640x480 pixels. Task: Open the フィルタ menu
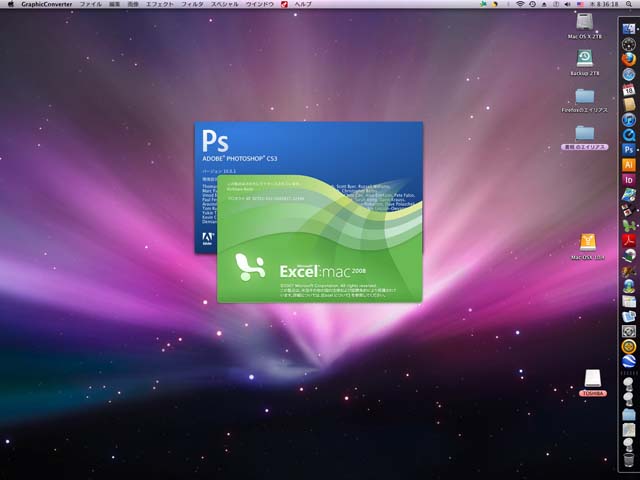[x=192, y=4]
